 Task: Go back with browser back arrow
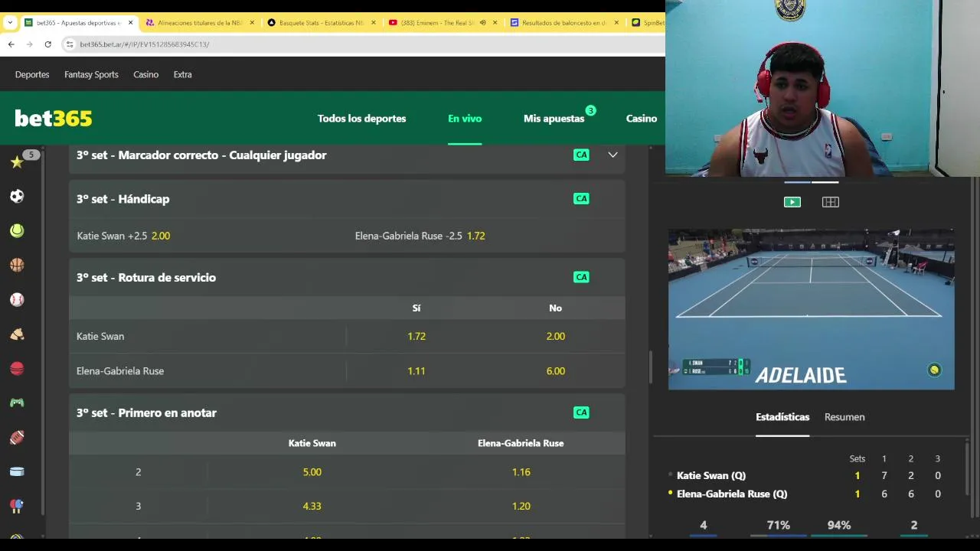coord(11,44)
